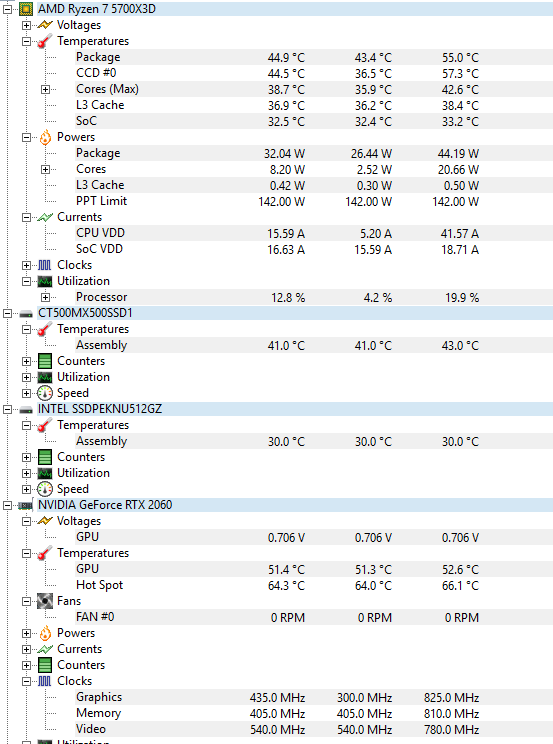
Task: Click INTEL SSD Temperatures thermometer icon
Action: pyautogui.click(x=45, y=425)
